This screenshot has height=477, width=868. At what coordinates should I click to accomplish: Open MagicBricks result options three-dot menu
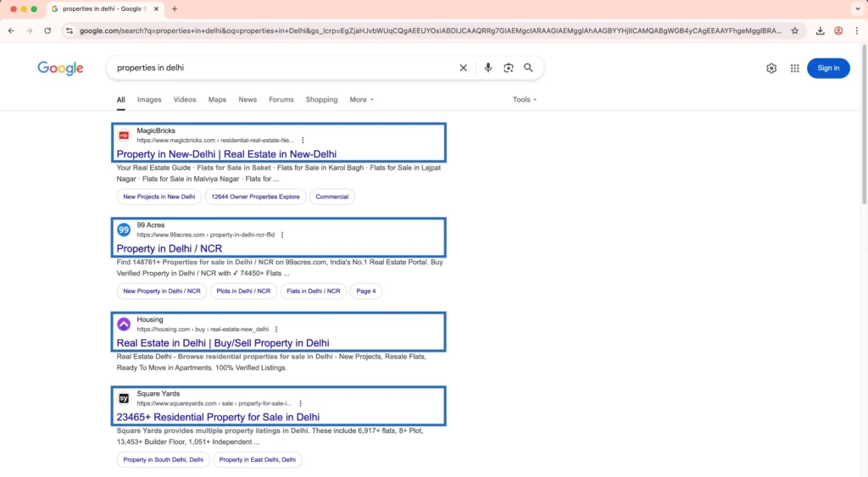point(303,141)
